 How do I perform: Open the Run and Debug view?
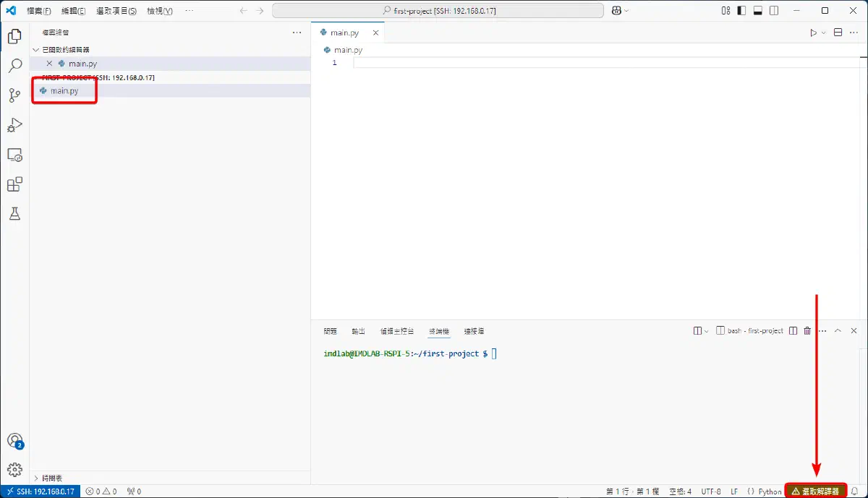[14, 125]
